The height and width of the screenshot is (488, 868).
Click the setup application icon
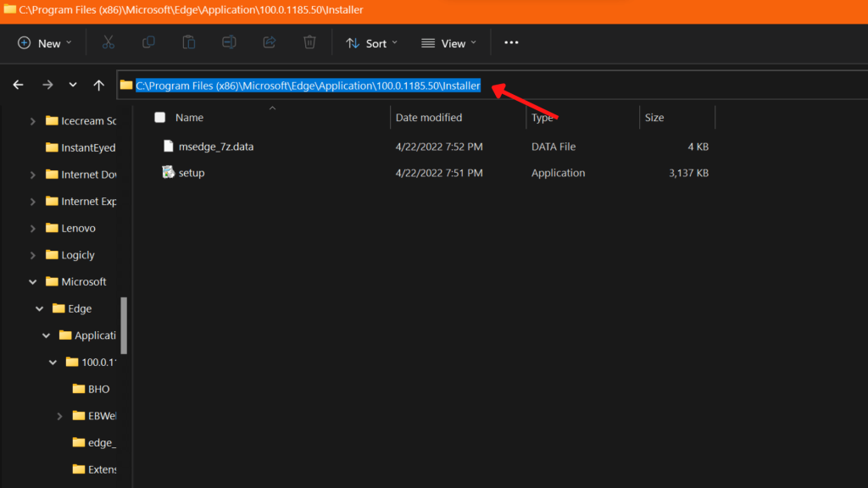click(168, 172)
